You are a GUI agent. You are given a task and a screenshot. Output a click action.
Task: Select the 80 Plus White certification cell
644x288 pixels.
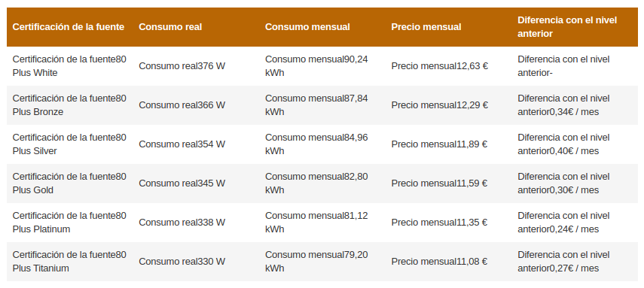(70, 66)
